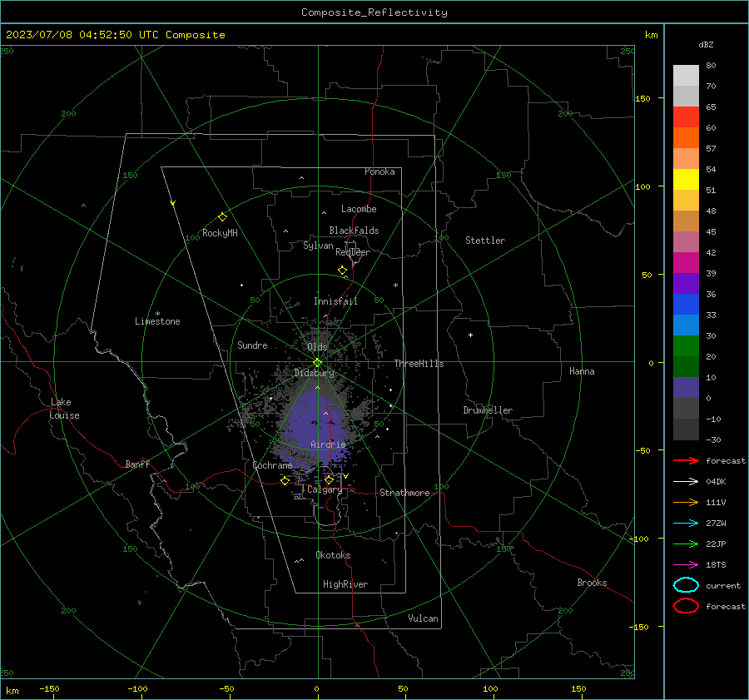Click the green 22JP arrow icon

[686, 544]
